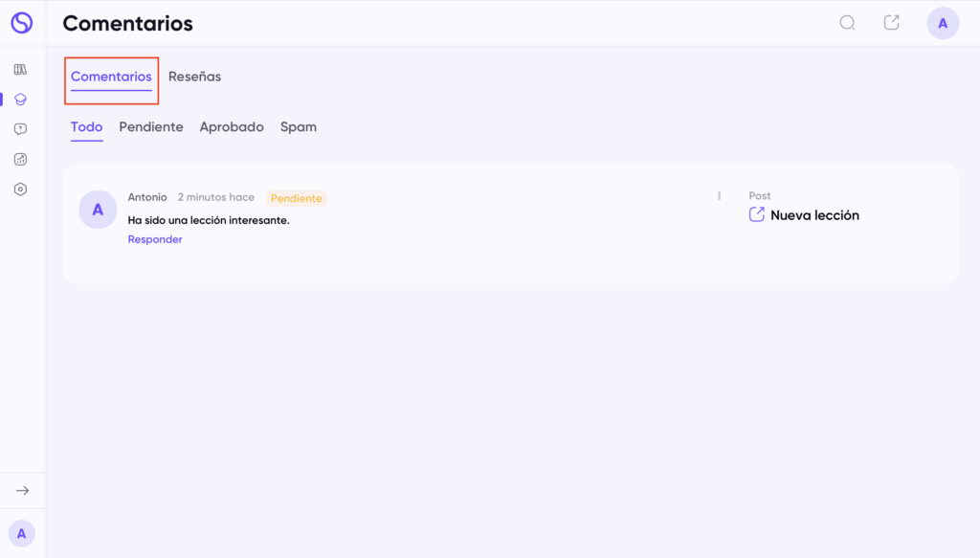
Task: Click the purple app logo in the sidebar
Action: (21, 23)
